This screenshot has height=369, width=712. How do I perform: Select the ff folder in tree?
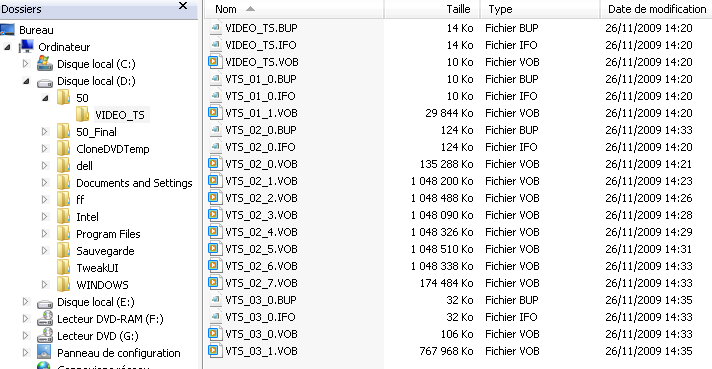80,200
